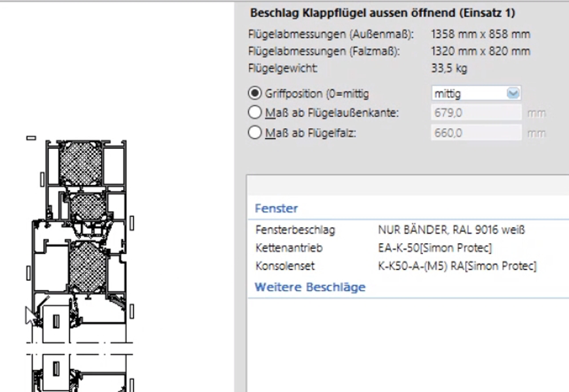Choose Maß ab Flügelaußenkante radio option
The image size is (569, 392).
255,113
